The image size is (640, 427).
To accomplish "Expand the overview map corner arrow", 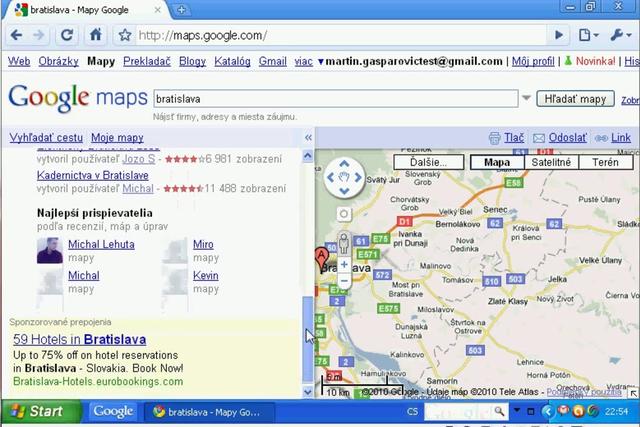I will click(633, 393).
